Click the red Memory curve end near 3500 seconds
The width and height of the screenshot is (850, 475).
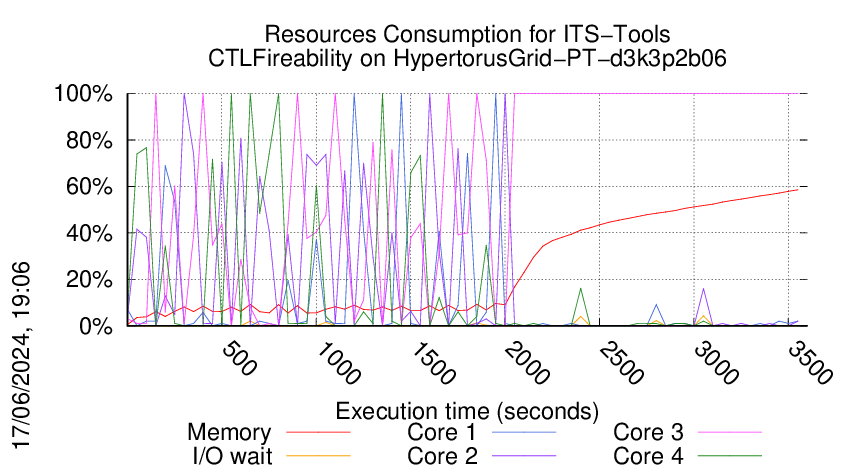(x=797, y=190)
